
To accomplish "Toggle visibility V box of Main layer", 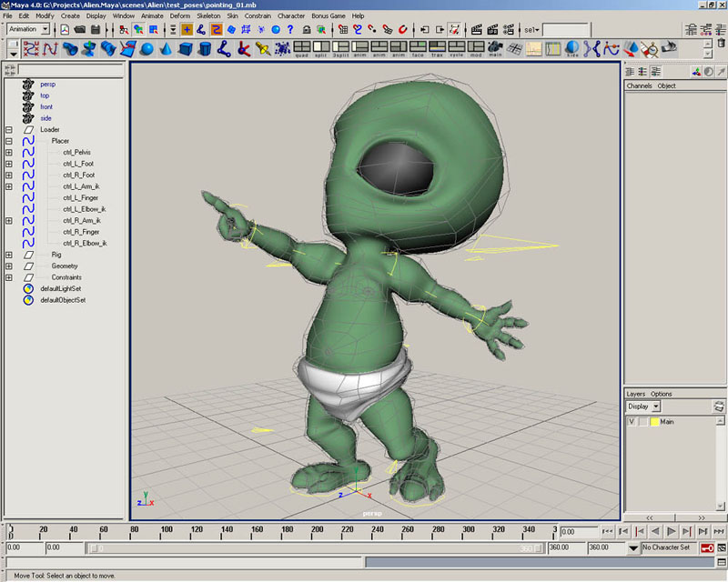I will click(631, 422).
